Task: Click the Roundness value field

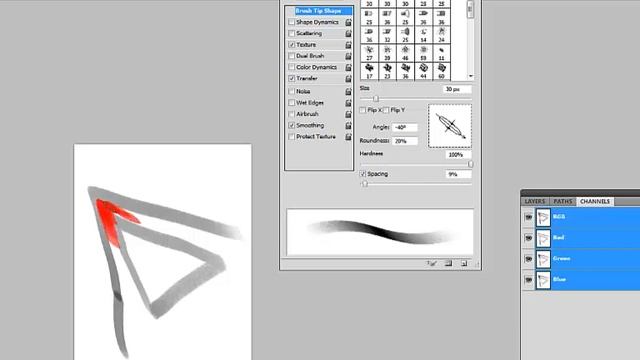Action: (x=404, y=141)
